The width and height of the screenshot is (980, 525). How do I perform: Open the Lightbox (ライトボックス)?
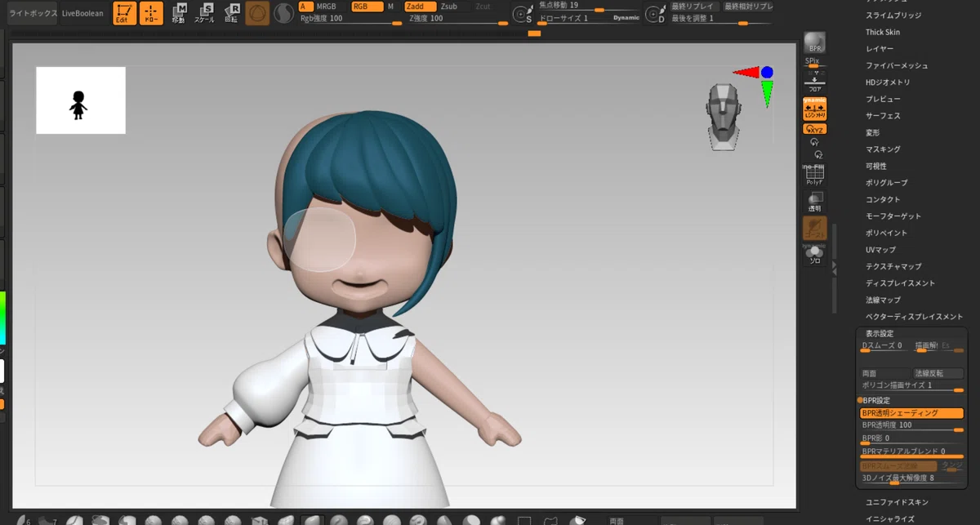point(33,13)
